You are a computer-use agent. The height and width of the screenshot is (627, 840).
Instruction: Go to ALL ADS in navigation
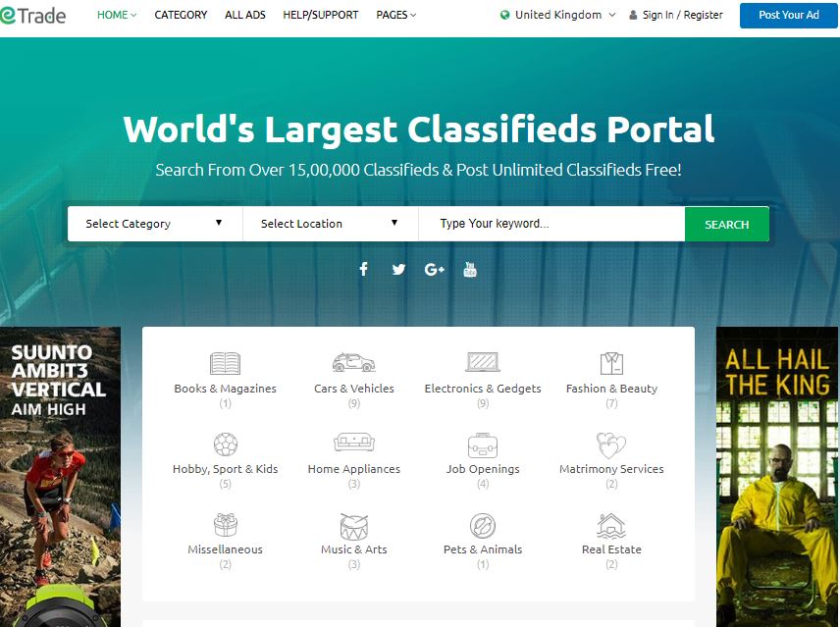(x=244, y=15)
